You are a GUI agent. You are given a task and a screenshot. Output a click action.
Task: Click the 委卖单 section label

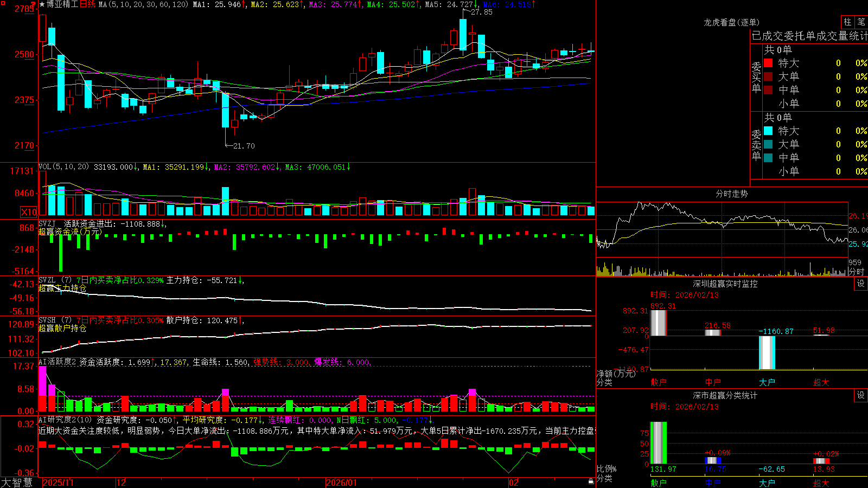[756, 145]
